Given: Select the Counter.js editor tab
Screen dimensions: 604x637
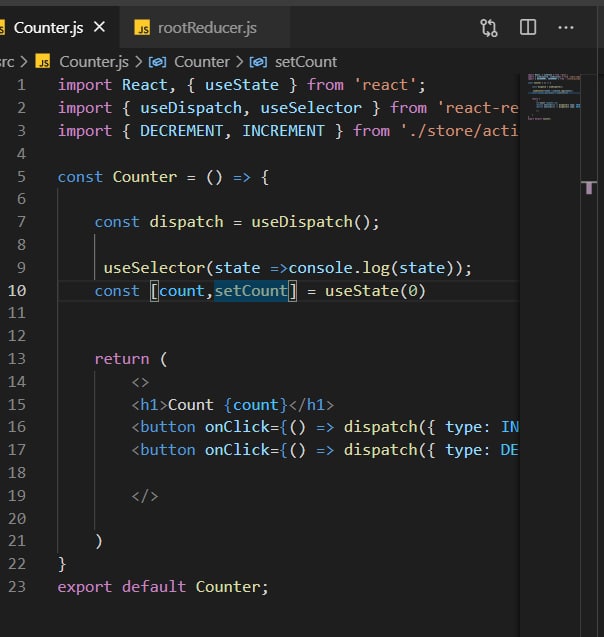Looking at the screenshot, I should point(48,28).
